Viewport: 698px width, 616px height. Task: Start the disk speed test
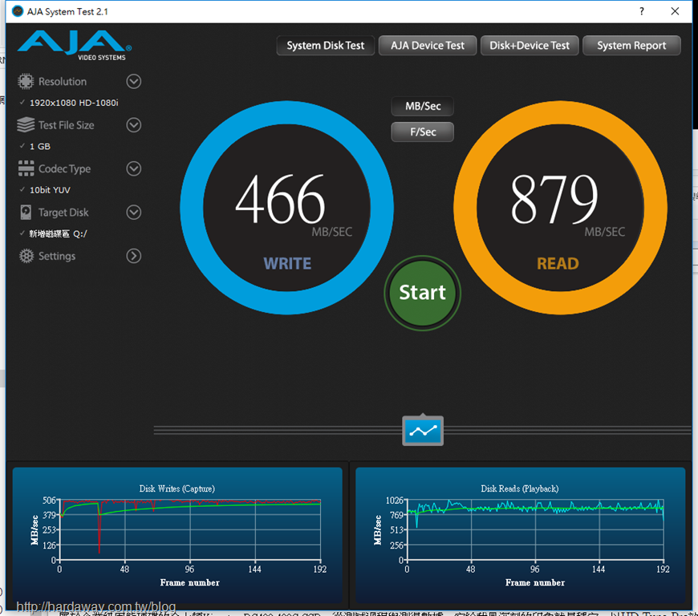[x=423, y=293]
